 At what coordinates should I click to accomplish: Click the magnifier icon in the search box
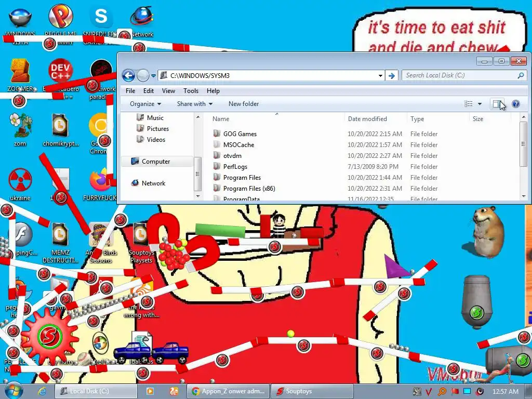pyautogui.click(x=521, y=75)
